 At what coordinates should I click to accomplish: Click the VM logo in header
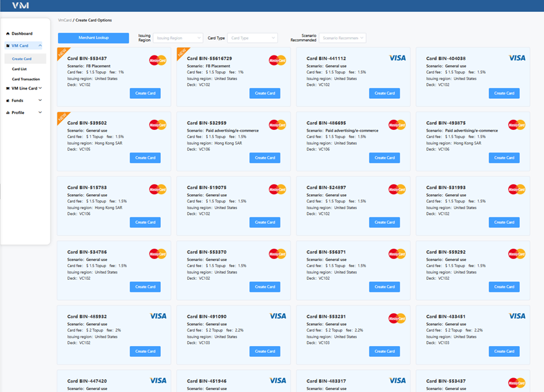click(x=21, y=6)
